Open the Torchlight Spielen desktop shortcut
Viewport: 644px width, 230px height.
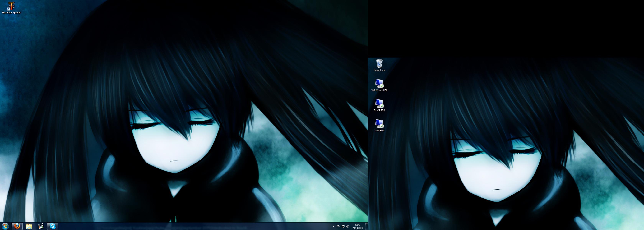point(11,6)
